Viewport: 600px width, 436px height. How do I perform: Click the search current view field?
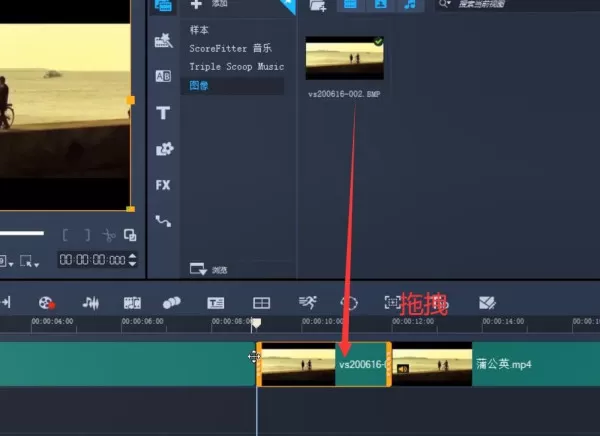(x=520, y=5)
